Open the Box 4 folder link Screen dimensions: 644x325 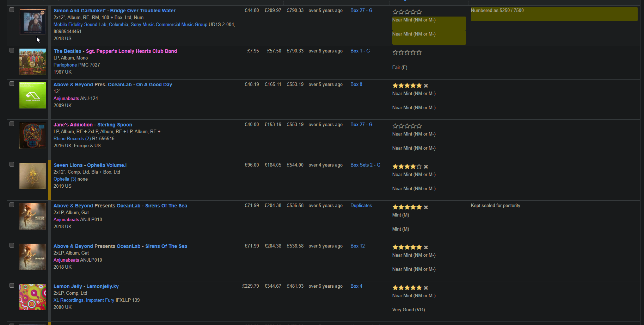(x=356, y=286)
